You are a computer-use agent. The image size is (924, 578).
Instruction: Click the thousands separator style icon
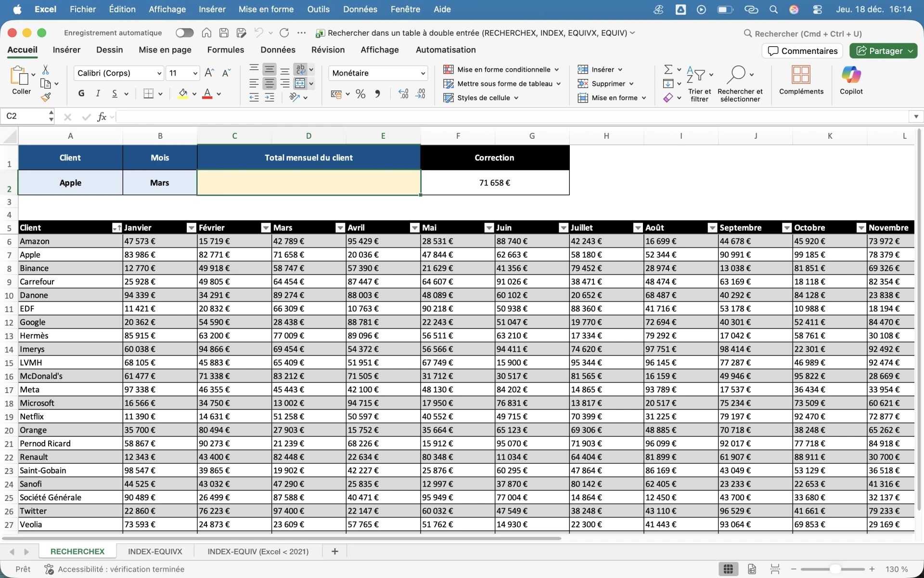[377, 94]
